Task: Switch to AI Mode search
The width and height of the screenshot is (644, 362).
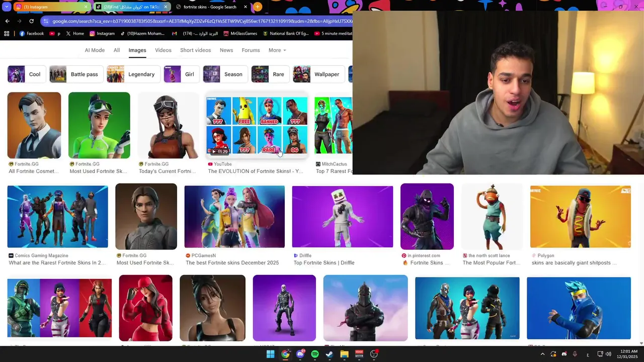Action: click(95, 50)
